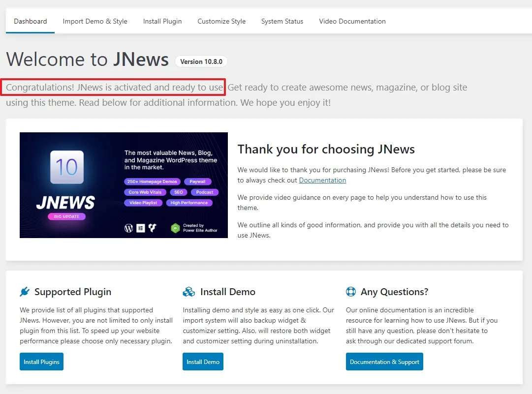Open the System Status tab
The image size is (532, 394).
tap(282, 21)
